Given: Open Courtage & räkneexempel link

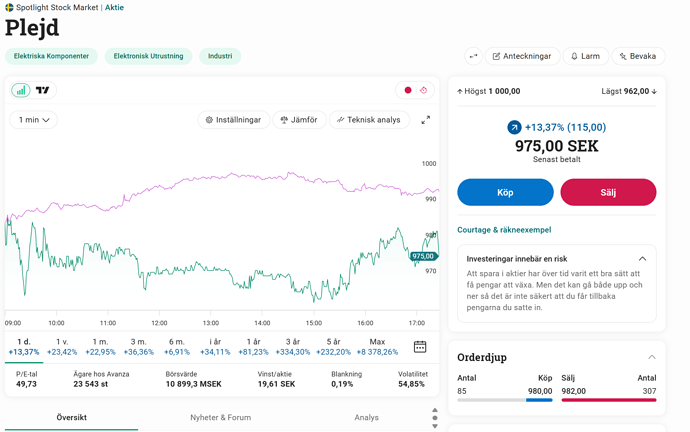Looking at the screenshot, I should [x=504, y=230].
